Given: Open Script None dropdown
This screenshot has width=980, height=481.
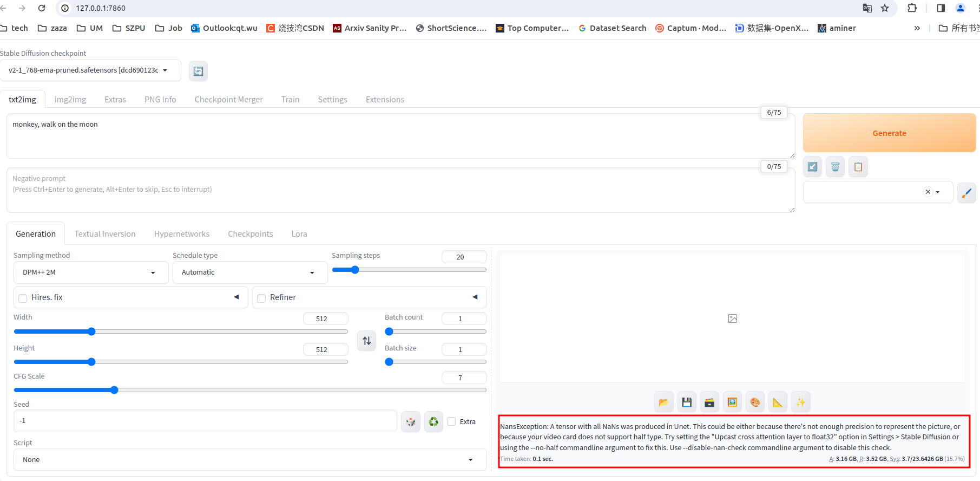Looking at the screenshot, I should click(250, 459).
